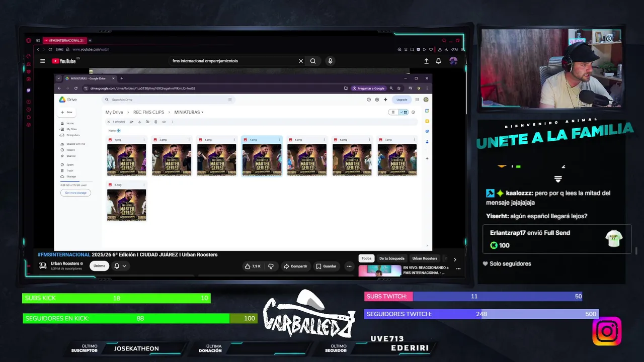Click Preguntar a Google in Chrome

[369, 88]
